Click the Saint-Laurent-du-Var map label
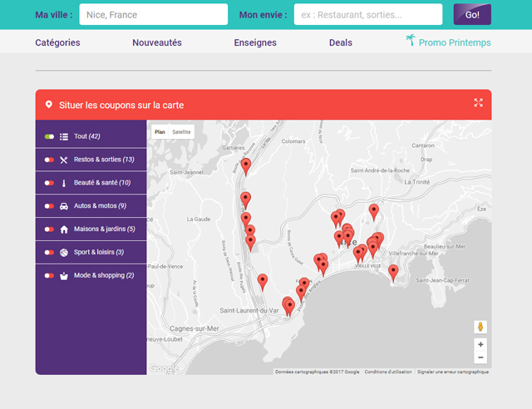Image resolution: width=532 pixels, height=409 pixels. pyautogui.click(x=249, y=310)
